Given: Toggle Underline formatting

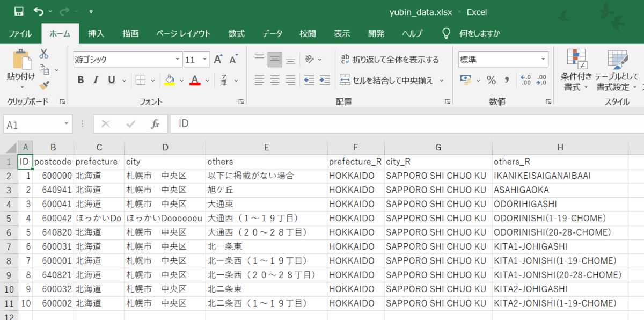Looking at the screenshot, I should coord(111,80).
